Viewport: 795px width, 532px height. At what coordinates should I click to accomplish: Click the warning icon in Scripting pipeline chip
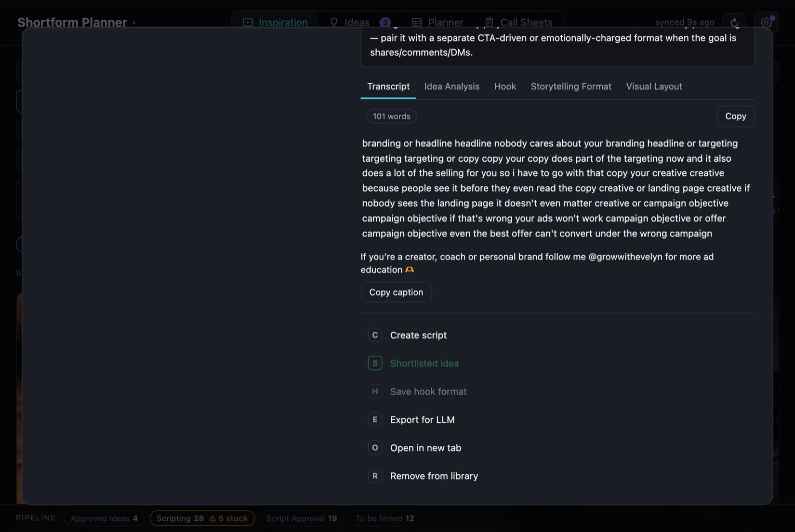(x=212, y=519)
